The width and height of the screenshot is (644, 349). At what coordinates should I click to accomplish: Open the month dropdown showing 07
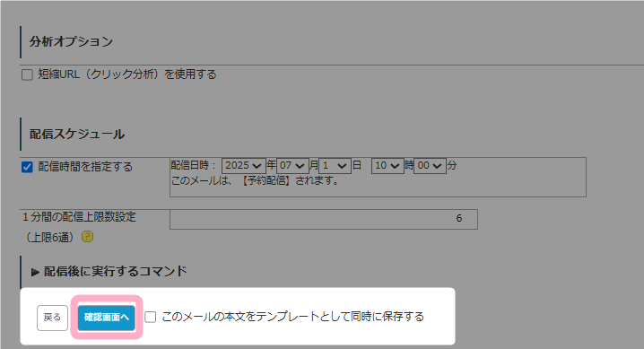pyautogui.click(x=292, y=165)
